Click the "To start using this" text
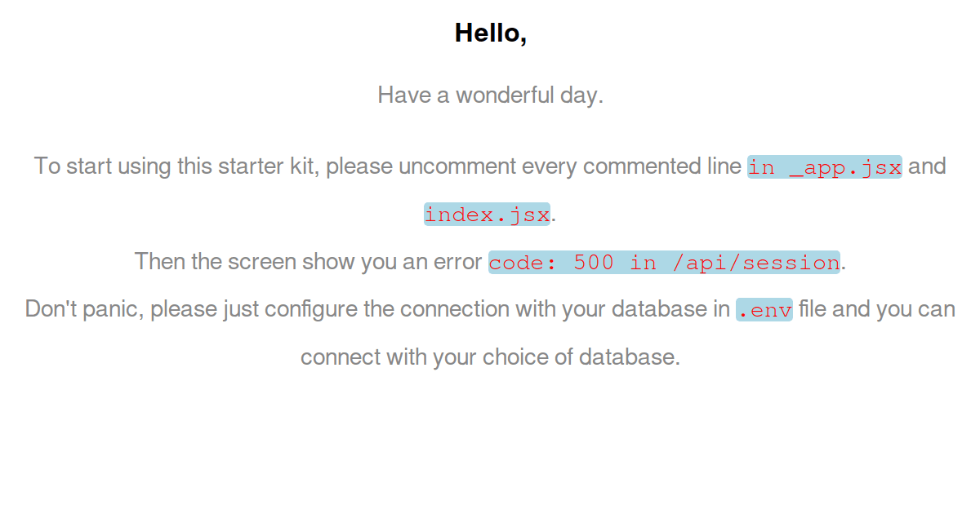Screen dimensions: 980x514 tap(123, 166)
